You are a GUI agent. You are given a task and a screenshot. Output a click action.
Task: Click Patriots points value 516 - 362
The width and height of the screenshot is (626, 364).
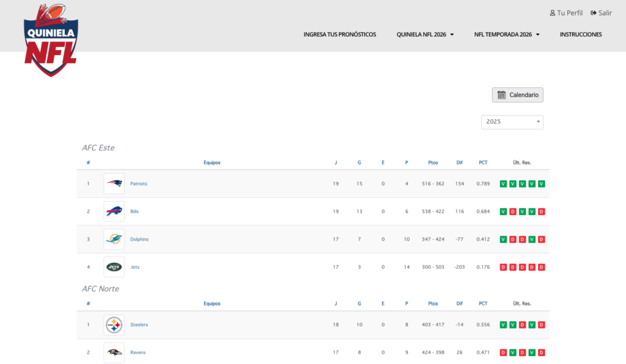point(433,184)
